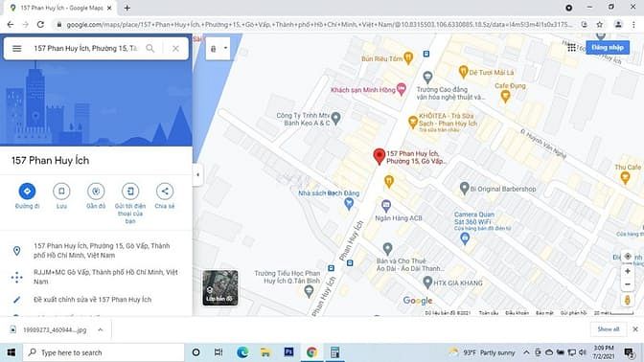Select Khách sạn Minh Hồng hotel marker
The width and height of the screenshot is (644, 362).
(402, 89)
